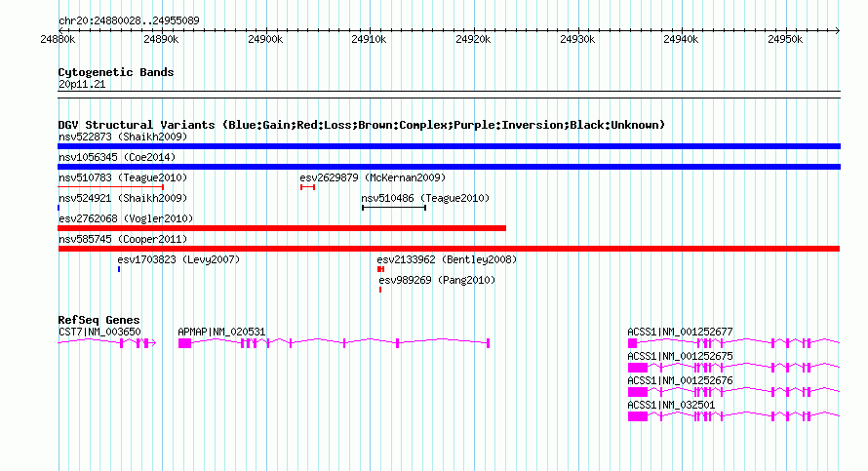
Task: Open the APMAP|NM_020531 gene label
Action: 221,332
